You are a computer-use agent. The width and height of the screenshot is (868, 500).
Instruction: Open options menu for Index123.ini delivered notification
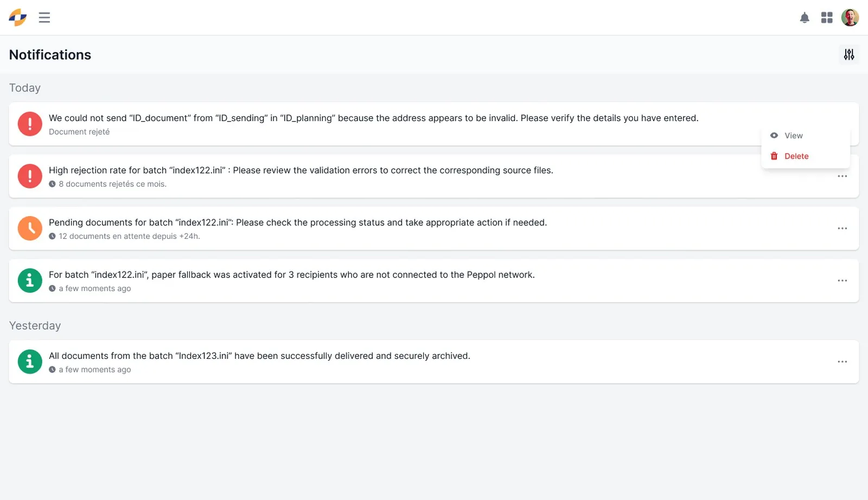pyautogui.click(x=842, y=362)
